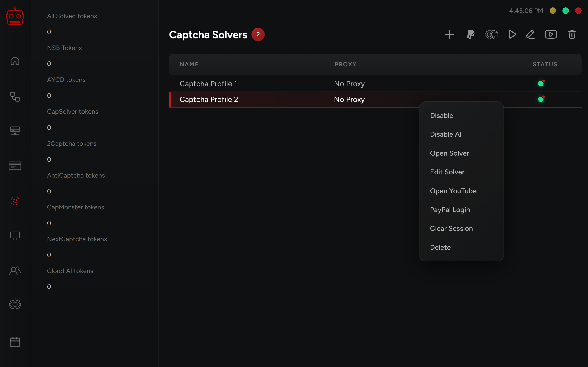The image size is (588, 367).
Task: Click the plus icon to add solver
Action: coord(450,34)
